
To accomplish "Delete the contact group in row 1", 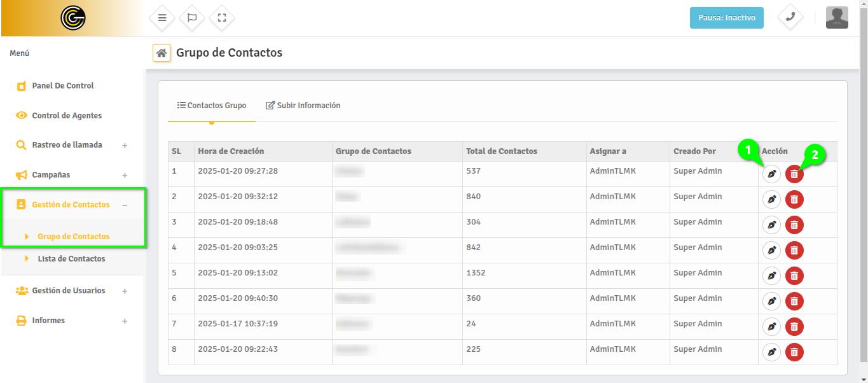I will pos(794,174).
